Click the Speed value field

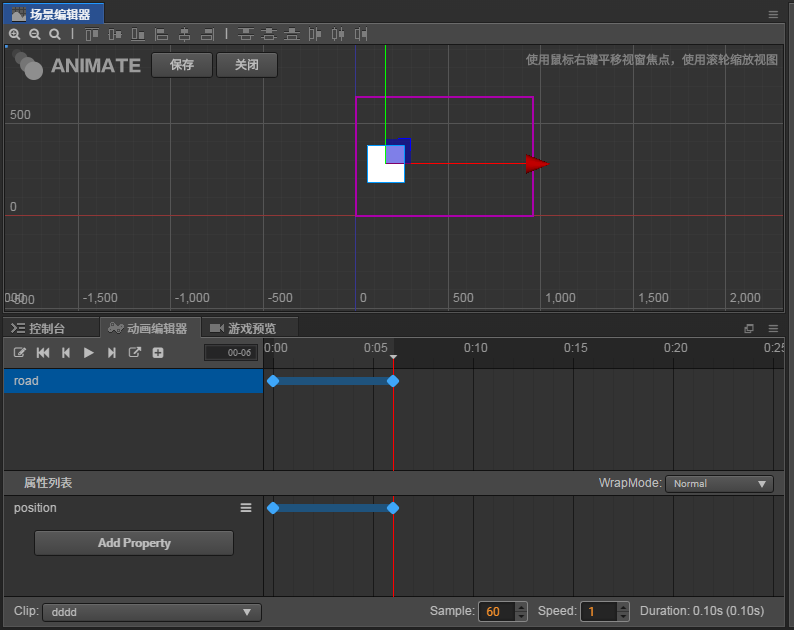coord(599,611)
